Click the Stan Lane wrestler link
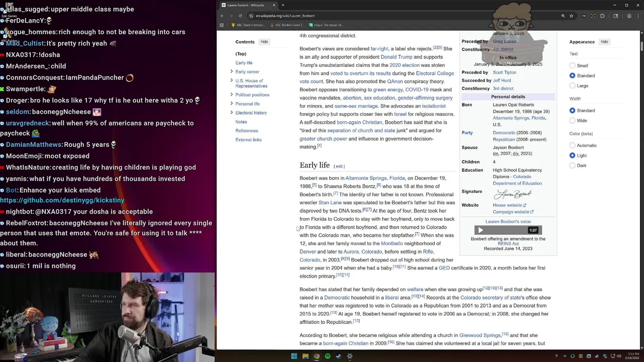 point(330,203)
